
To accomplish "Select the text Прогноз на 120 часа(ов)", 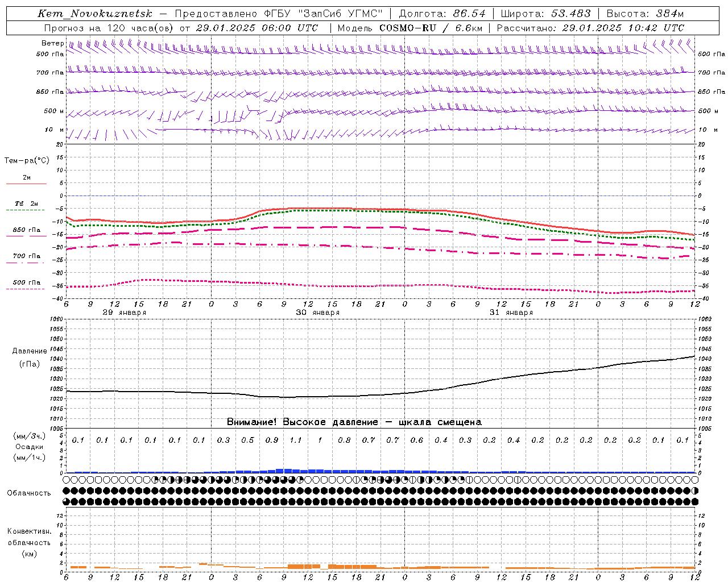I will 109,28.
